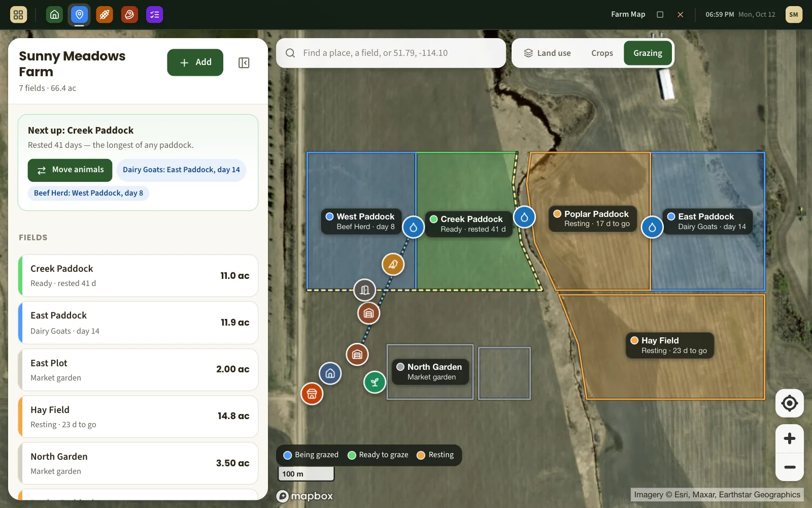This screenshot has height=508, width=812.
Task: Click the 100 m scale bar
Action: pos(306,474)
